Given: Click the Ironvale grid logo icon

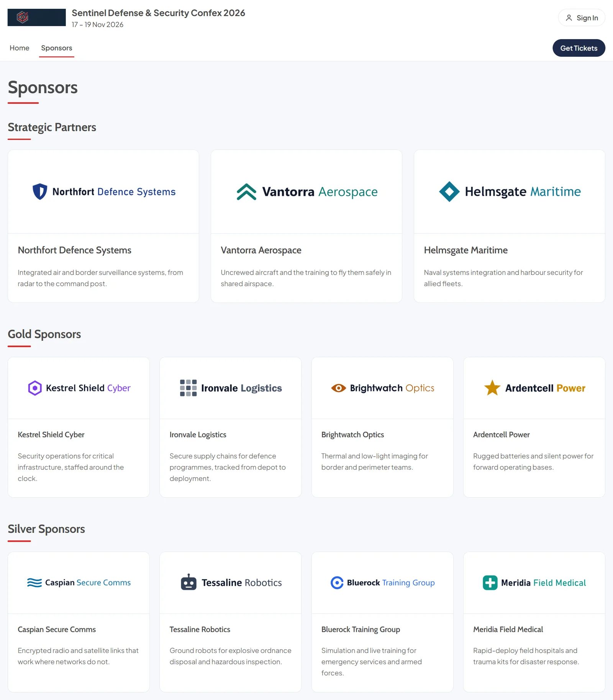Looking at the screenshot, I should coord(188,388).
